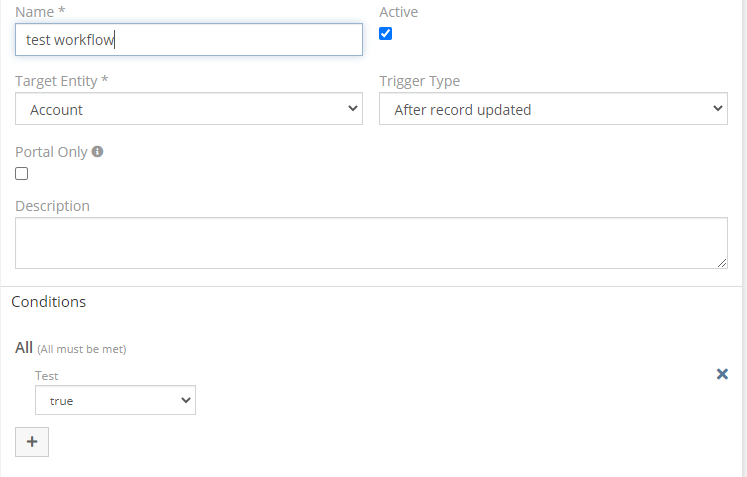Click the Portal Only label
The image size is (747, 477).
pos(51,152)
